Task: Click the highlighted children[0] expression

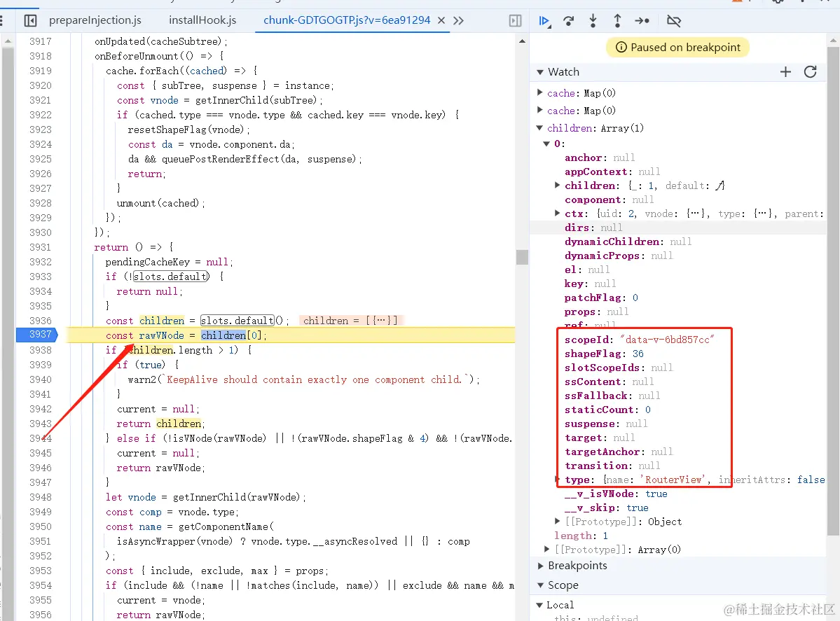Action: point(231,335)
